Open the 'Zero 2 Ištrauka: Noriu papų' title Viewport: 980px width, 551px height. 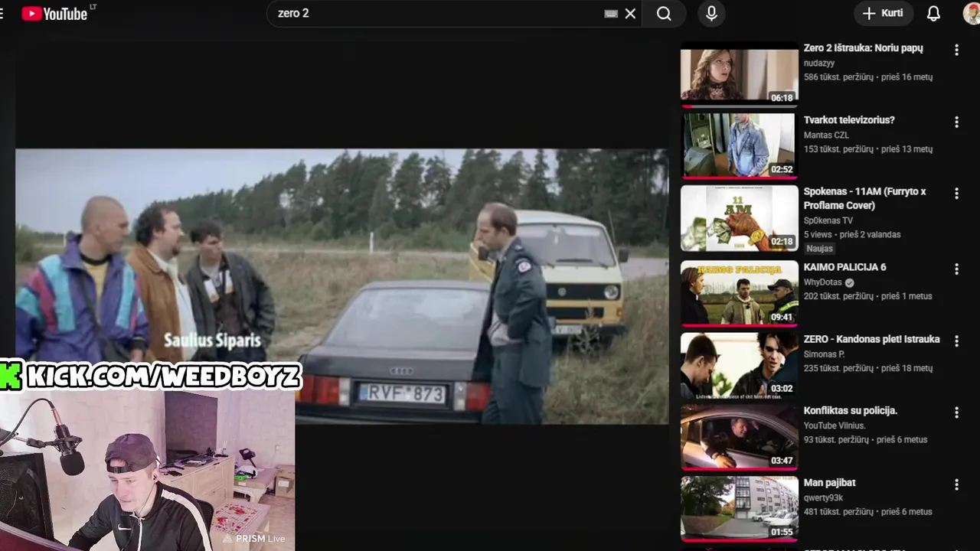(x=863, y=47)
